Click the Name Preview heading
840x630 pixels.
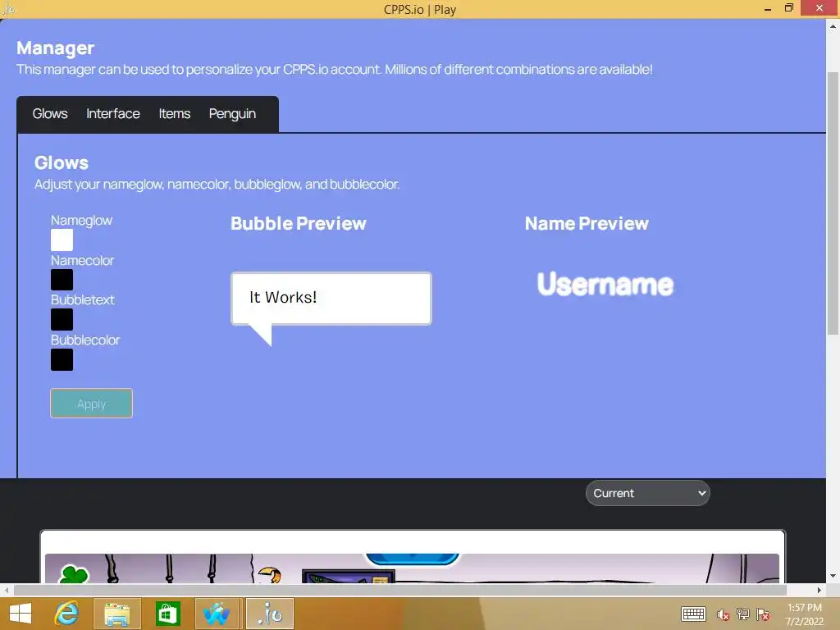click(x=587, y=223)
